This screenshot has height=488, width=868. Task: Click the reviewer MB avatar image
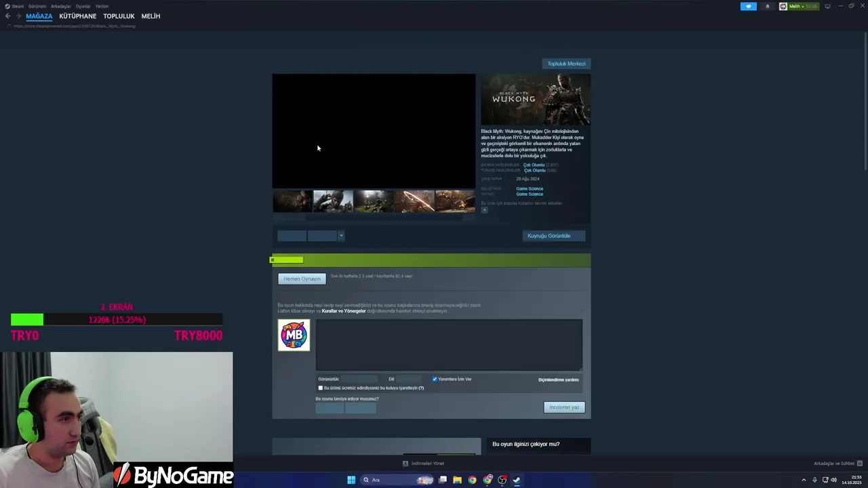point(294,335)
